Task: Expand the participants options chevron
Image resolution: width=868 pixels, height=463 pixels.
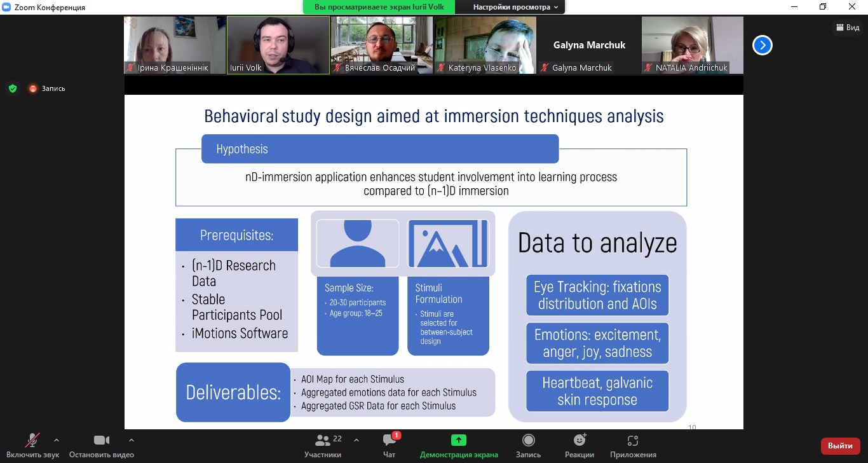Action: click(356, 439)
